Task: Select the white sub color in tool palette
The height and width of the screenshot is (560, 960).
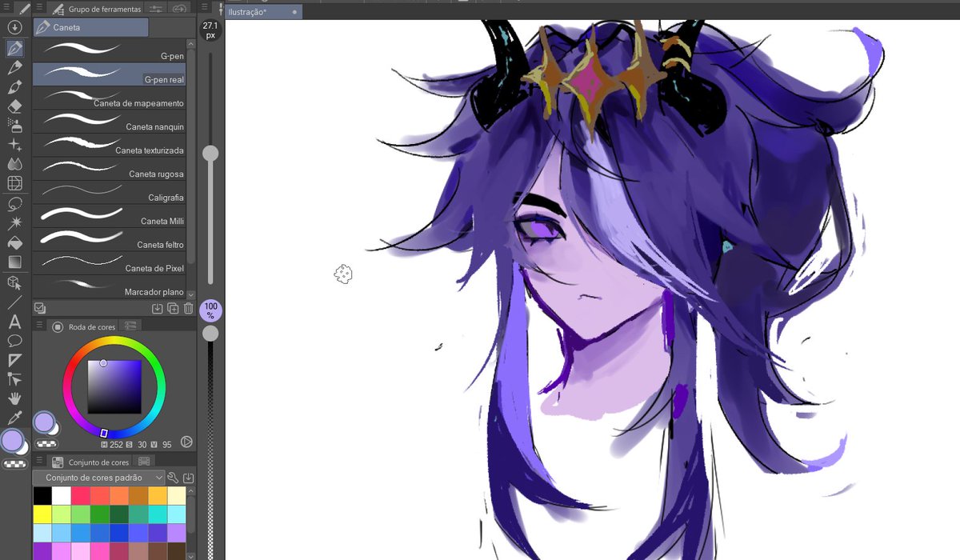Action: [24, 449]
